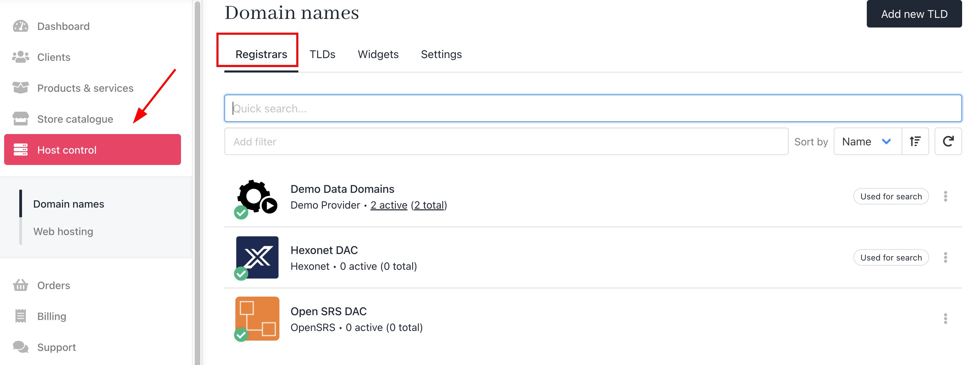Click the Hexonet DAC logo
The height and width of the screenshot is (365, 980).
click(257, 257)
